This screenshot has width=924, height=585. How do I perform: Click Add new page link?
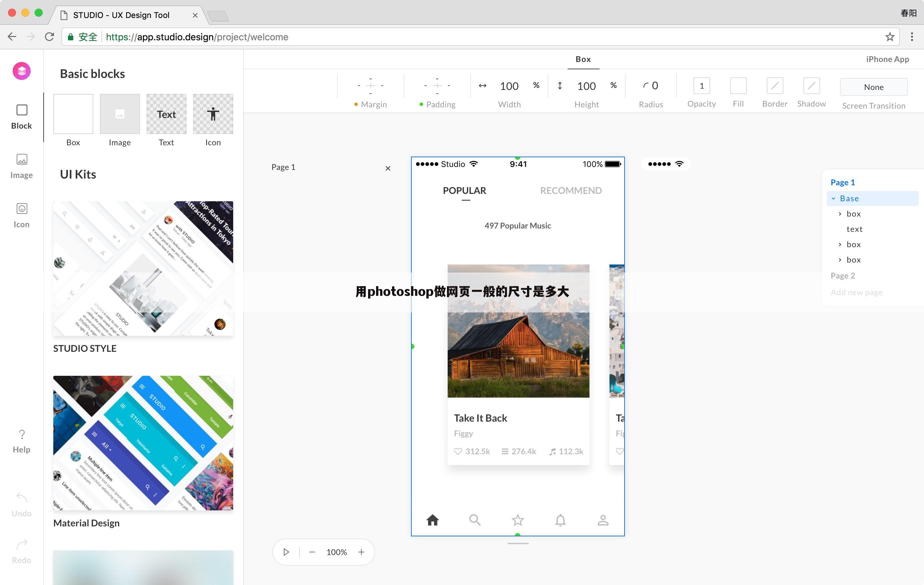coord(856,292)
